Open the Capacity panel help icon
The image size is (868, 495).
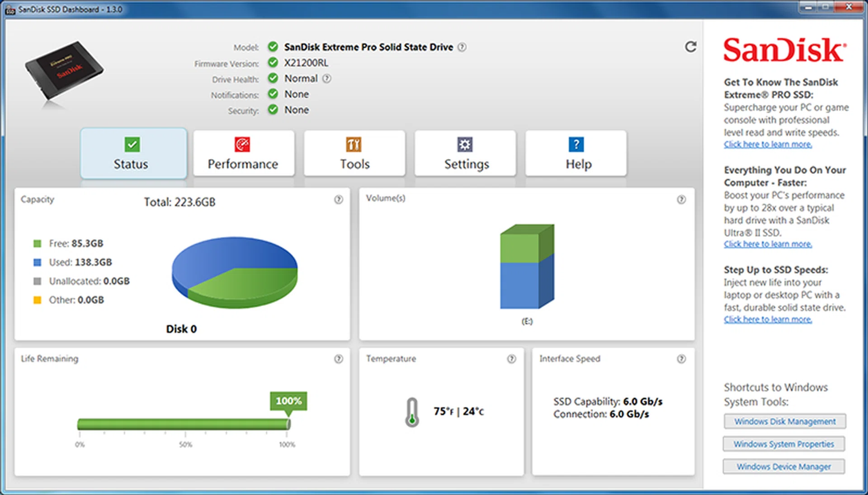[338, 200]
